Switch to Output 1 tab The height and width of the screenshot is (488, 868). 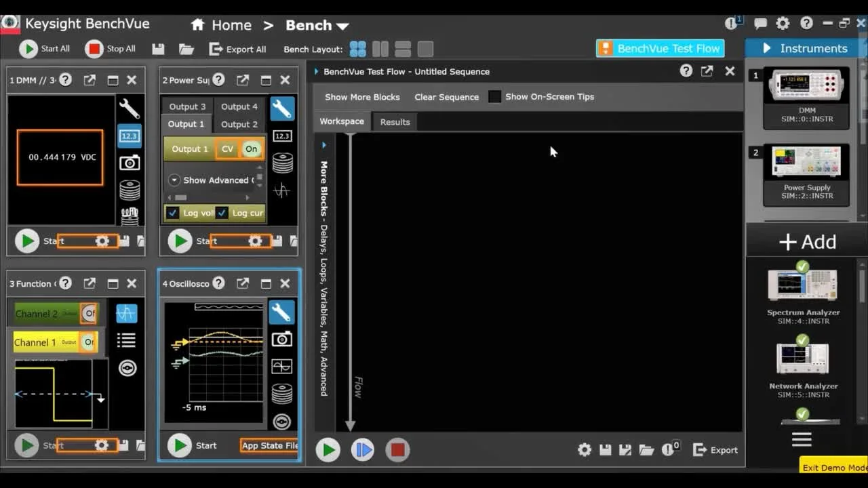(x=186, y=124)
